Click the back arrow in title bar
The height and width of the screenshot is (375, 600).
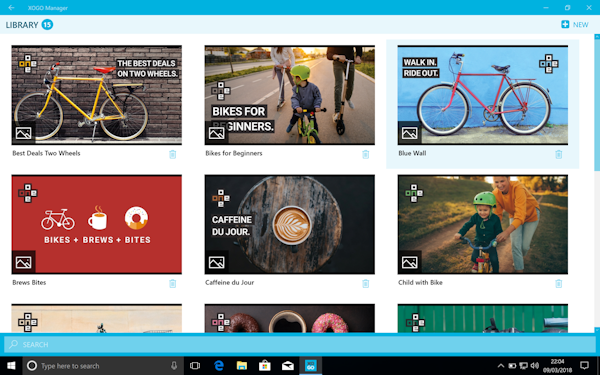point(11,8)
